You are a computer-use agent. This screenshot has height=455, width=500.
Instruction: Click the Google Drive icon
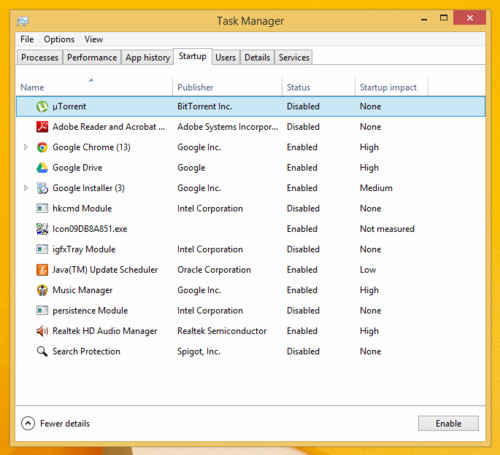42,168
